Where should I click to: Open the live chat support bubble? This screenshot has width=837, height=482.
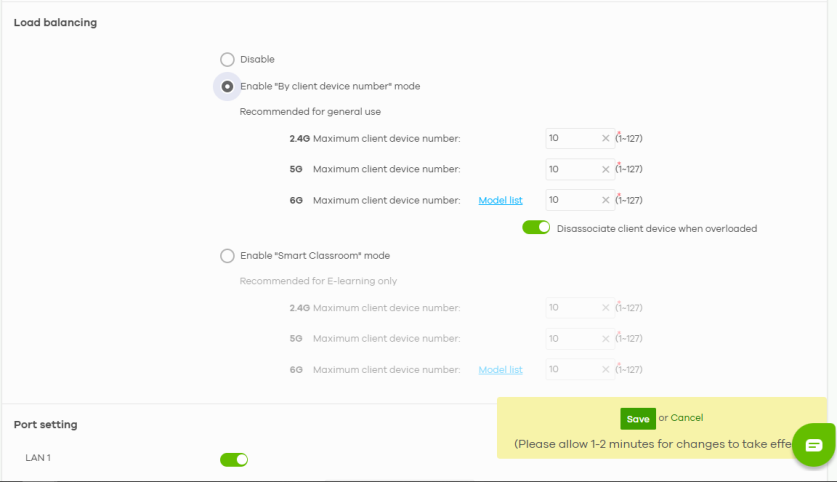pyautogui.click(x=813, y=445)
